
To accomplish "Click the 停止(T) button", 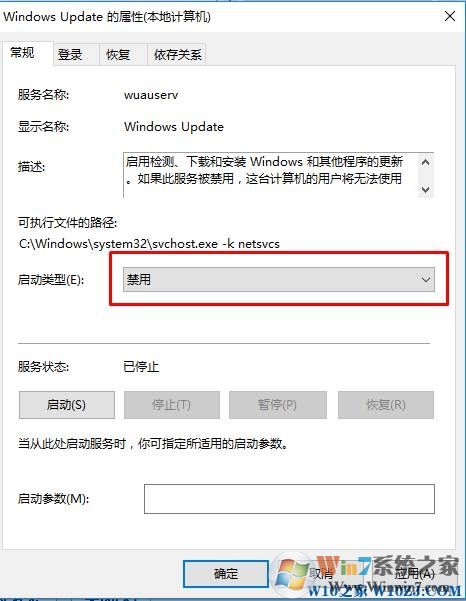I will click(x=172, y=405).
